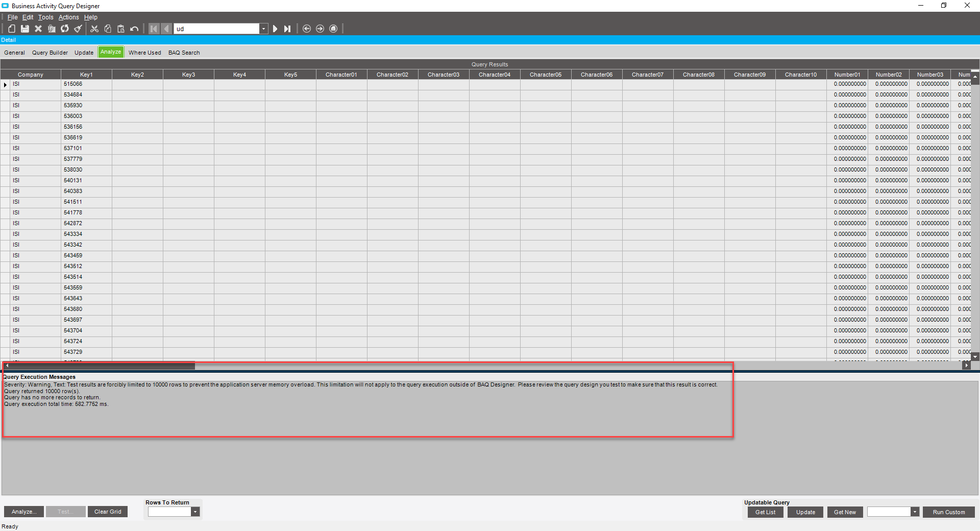Click the New query toolbar icon

11,29
